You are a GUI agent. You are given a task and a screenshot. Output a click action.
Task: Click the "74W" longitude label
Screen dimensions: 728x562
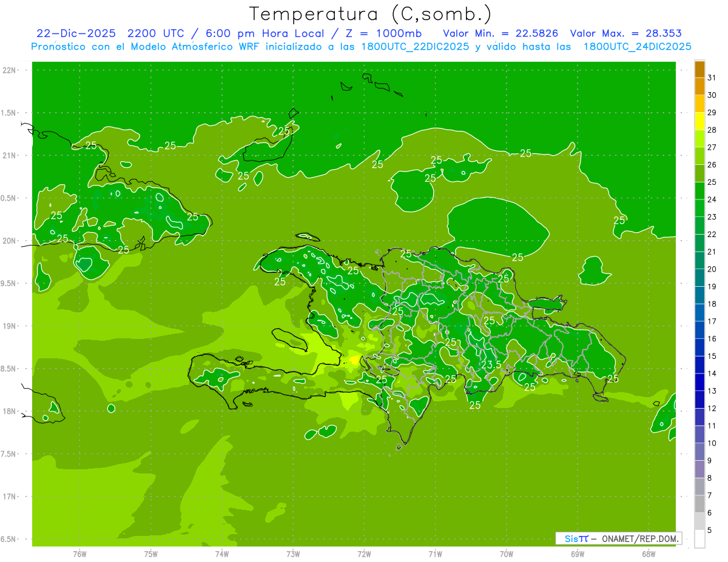(221, 554)
